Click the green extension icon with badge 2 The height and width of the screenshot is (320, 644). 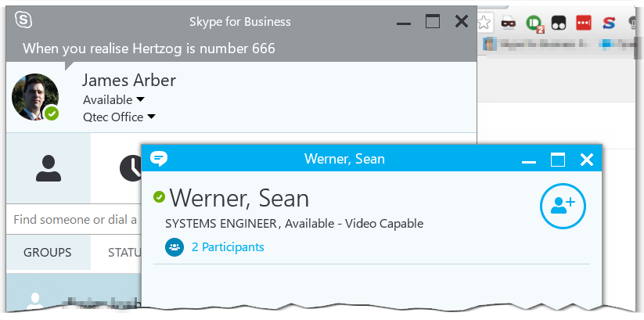pos(534,23)
